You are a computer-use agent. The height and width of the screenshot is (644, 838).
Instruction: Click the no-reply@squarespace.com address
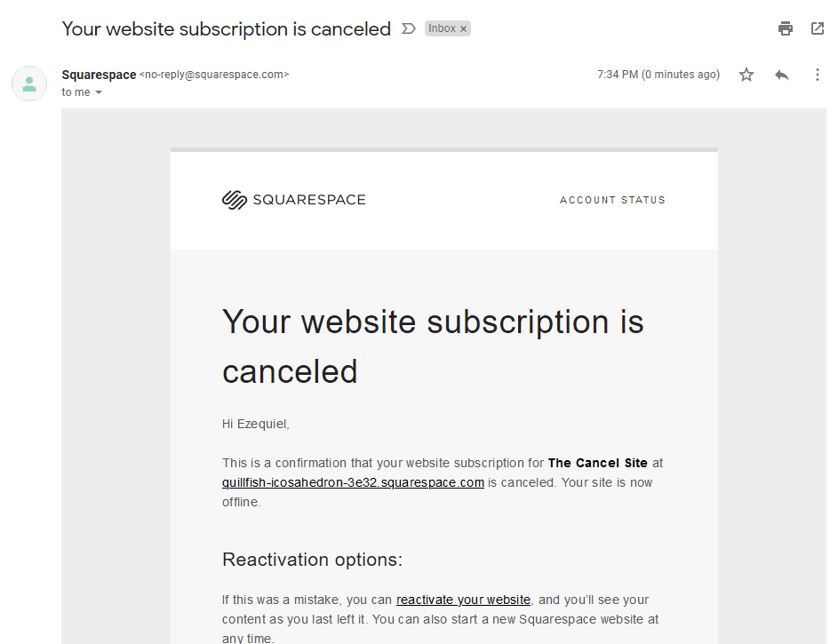tap(214, 75)
